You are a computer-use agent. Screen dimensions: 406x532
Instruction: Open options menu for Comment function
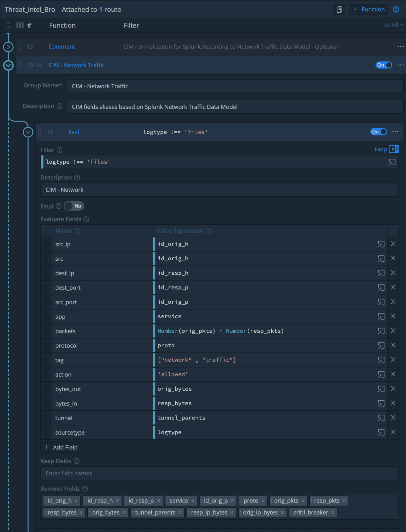400,47
